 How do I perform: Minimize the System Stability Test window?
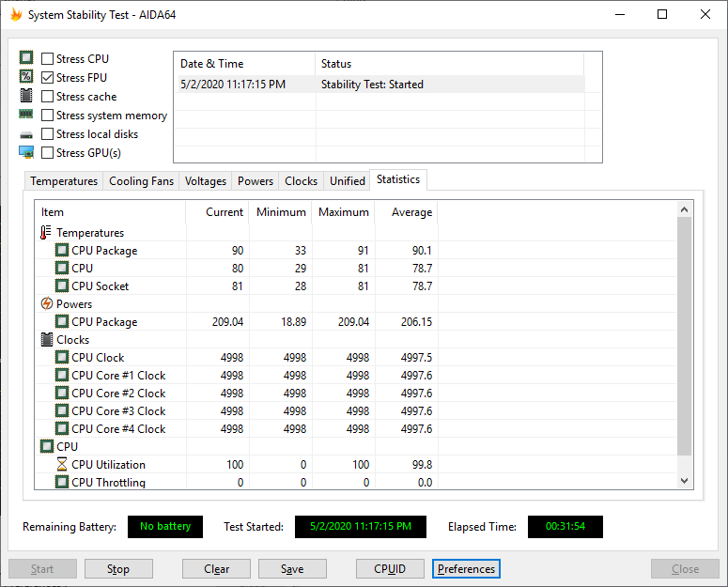620,14
